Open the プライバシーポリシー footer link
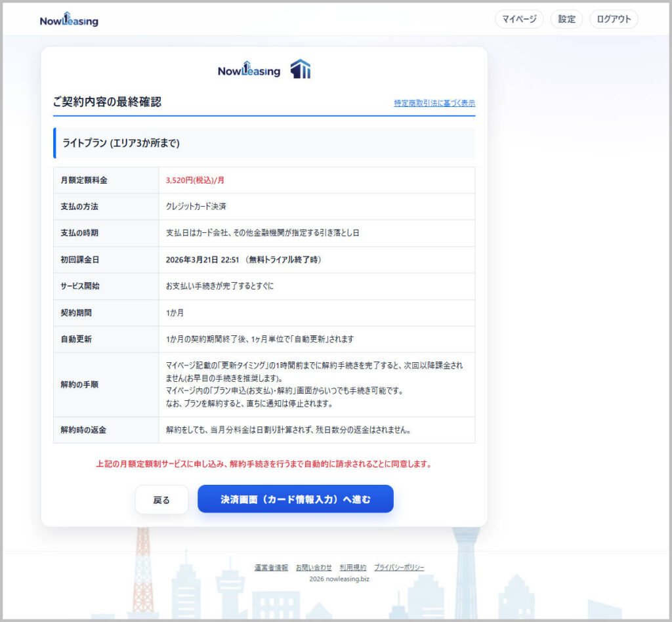Screen dimensions: 672x622 398,569
